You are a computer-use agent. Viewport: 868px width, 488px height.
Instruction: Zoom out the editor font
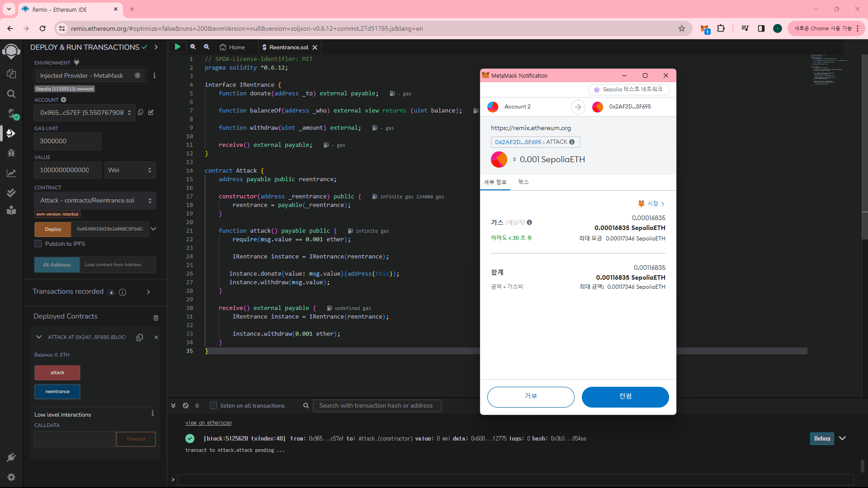[193, 47]
